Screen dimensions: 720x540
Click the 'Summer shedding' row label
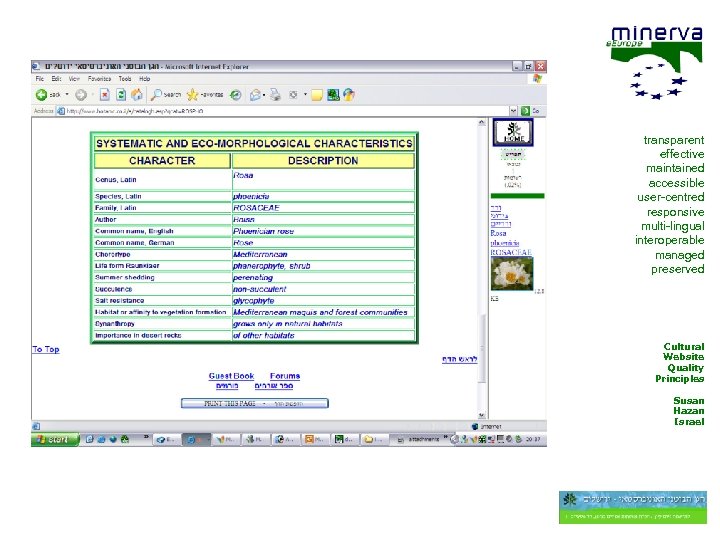point(125,278)
